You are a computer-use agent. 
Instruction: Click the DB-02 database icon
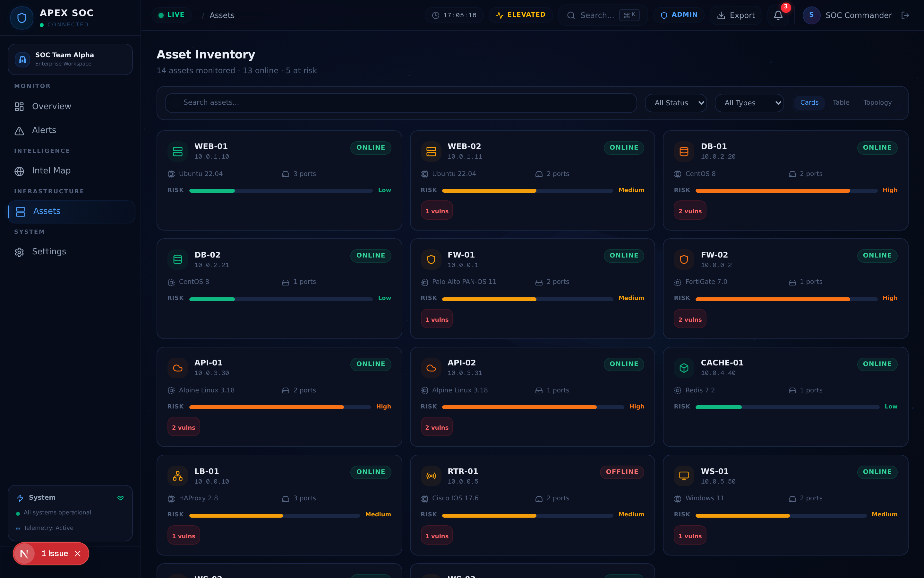tap(177, 259)
